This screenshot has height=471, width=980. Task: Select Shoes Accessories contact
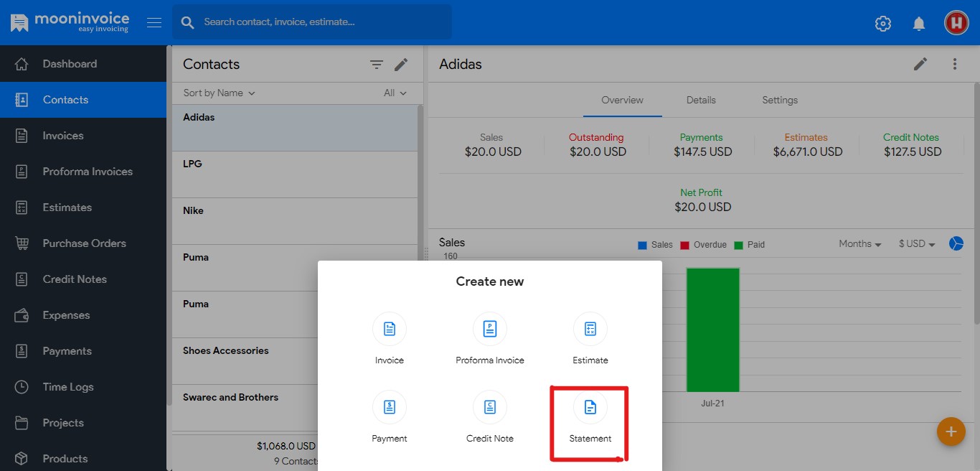[x=245, y=361]
